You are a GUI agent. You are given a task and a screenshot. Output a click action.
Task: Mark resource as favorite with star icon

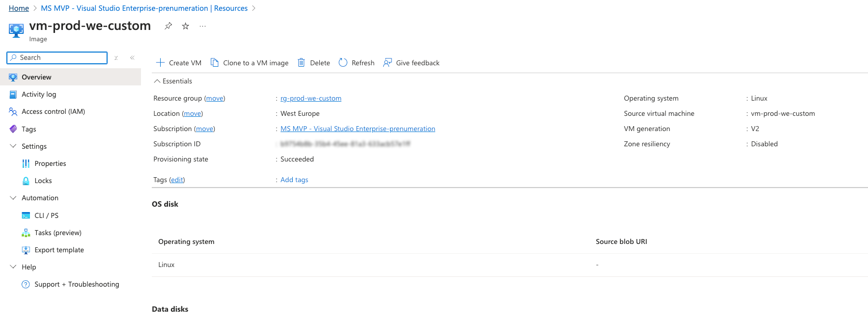(186, 26)
